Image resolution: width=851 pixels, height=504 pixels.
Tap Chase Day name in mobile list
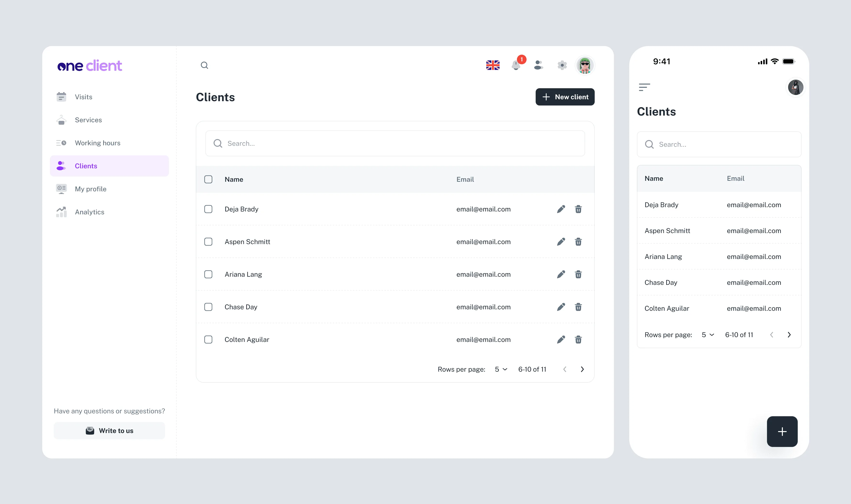pos(661,282)
